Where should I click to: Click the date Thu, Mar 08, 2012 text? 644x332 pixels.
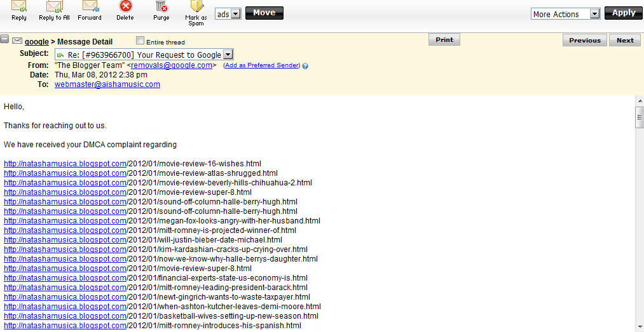(100, 75)
